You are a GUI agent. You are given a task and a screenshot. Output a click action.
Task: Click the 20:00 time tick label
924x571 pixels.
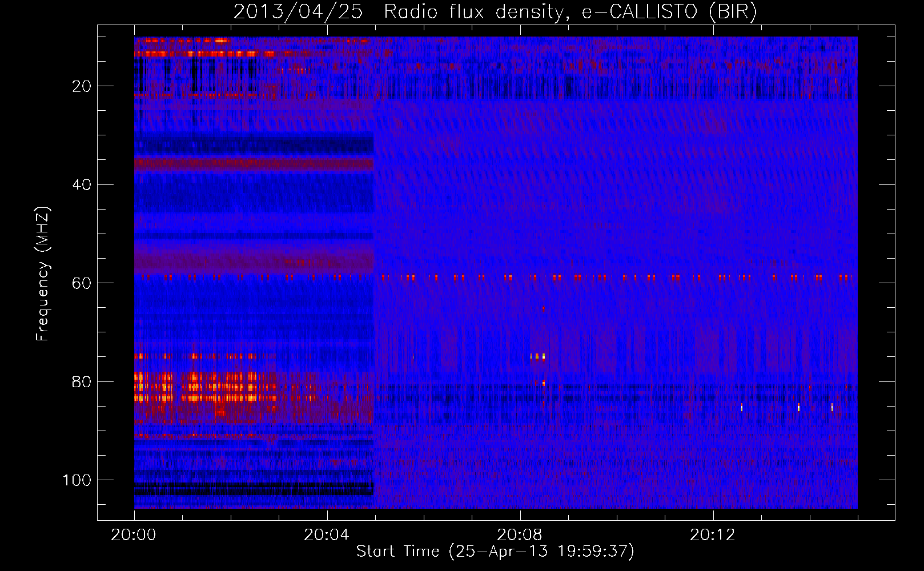click(x=134, y=535)
